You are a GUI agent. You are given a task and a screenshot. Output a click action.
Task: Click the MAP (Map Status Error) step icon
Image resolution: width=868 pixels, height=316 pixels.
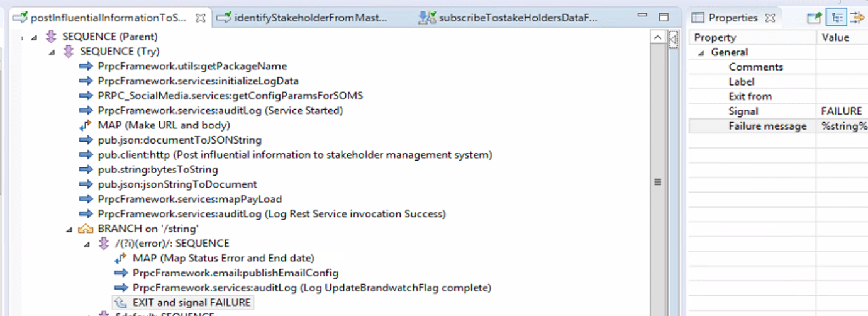click(121, 258)
